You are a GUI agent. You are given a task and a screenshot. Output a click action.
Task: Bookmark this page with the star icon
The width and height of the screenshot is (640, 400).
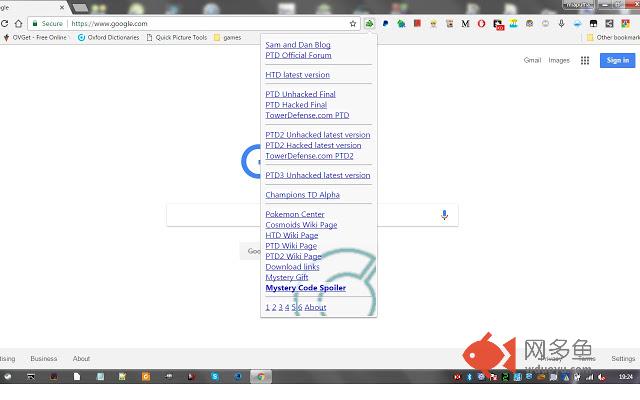353,24
